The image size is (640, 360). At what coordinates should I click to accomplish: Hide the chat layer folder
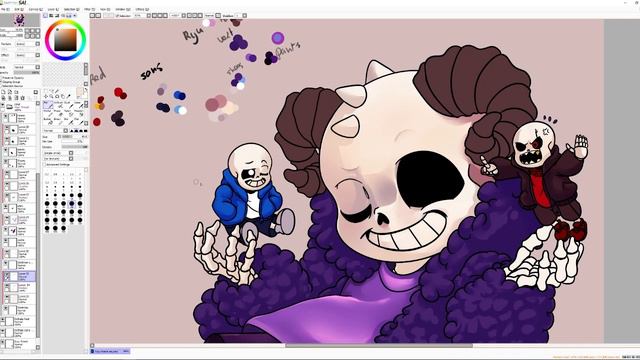[x=3, y=105]
